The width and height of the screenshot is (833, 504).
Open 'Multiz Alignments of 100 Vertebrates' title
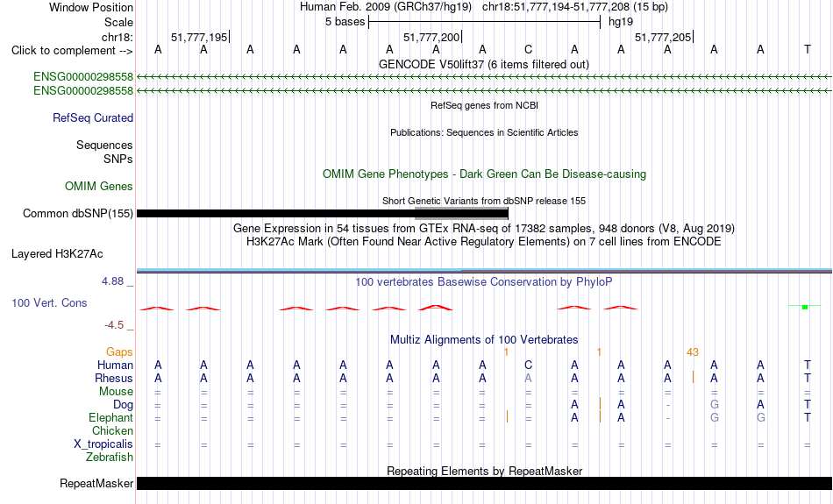tap(484, 339)
